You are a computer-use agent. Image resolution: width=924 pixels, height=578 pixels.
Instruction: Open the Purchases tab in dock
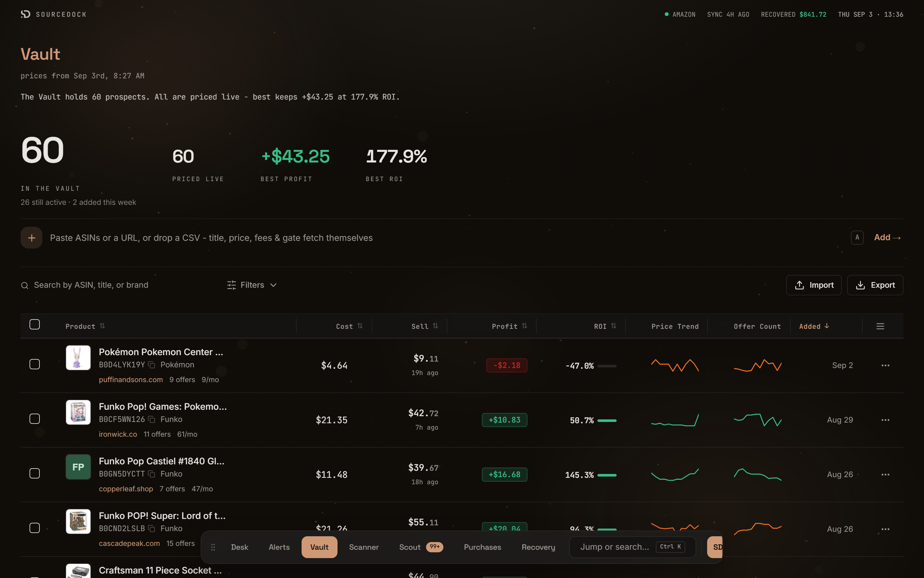tap(482, 547)
